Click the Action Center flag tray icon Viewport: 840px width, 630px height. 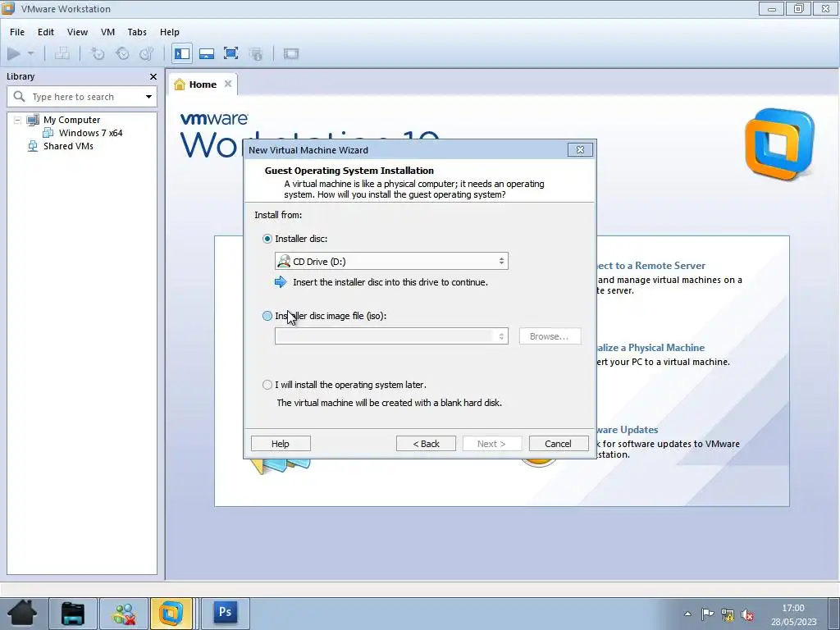(707, 614)
